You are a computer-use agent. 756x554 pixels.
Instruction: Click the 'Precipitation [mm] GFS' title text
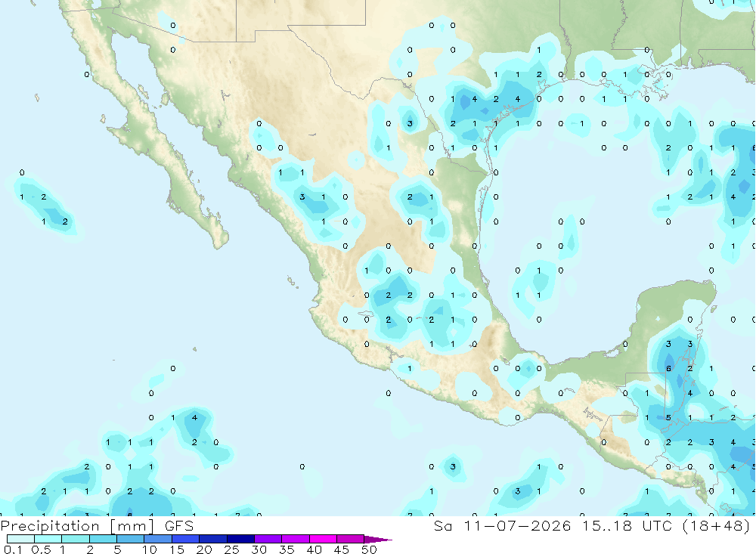tap(97, 526)
